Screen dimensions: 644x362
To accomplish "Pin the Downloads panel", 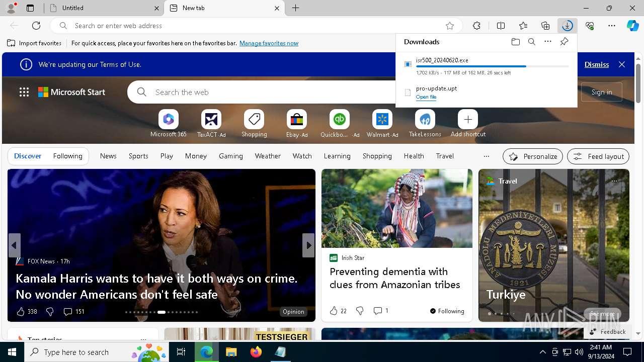I will pos(564,42).
